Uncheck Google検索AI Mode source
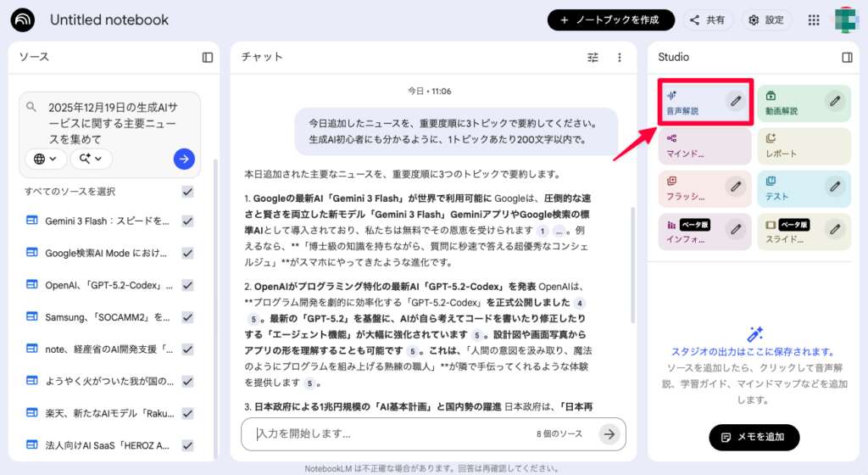868x475 pixels. click(x=187, y=253)
